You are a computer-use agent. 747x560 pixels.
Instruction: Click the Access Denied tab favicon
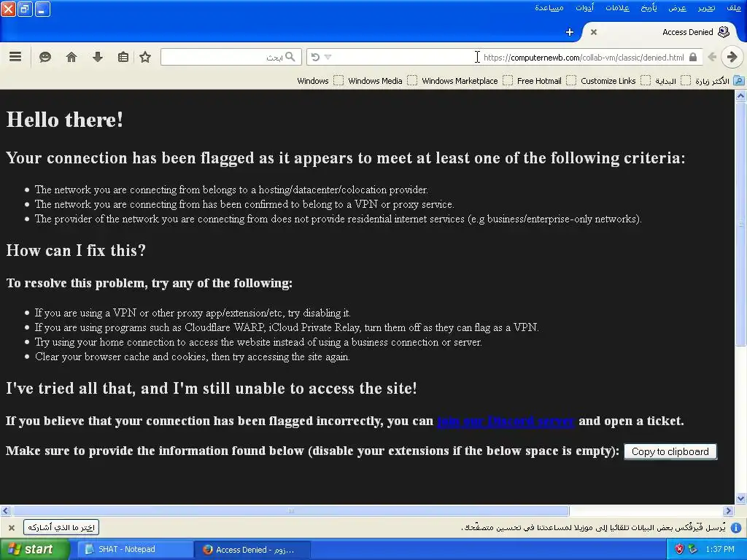[724, 32]
